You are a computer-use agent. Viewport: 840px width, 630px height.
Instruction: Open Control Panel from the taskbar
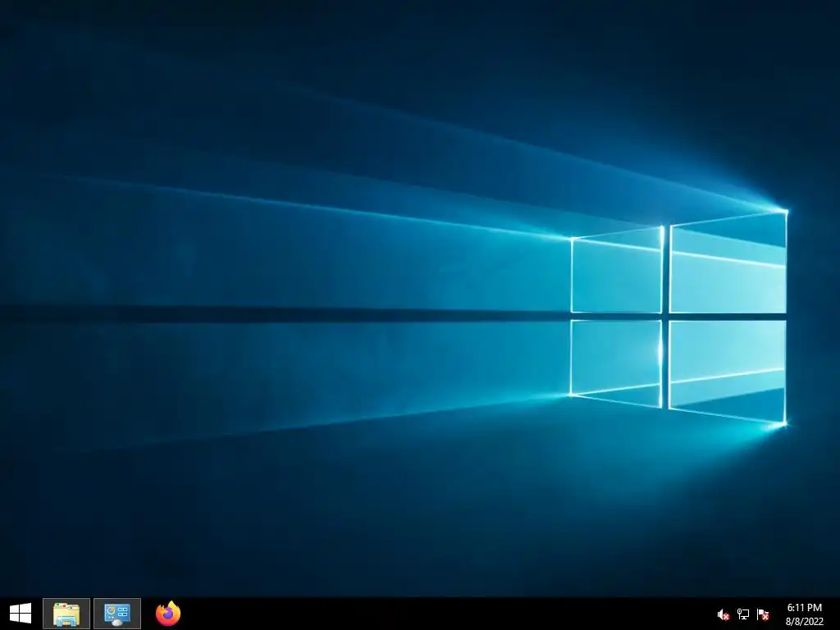(117, 614)
